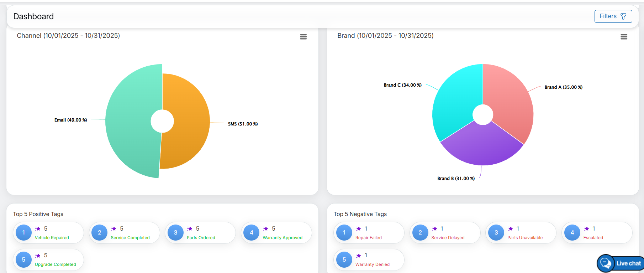Click the star icon above Service Delayed

pyautogui.click(x=434, y=229)
